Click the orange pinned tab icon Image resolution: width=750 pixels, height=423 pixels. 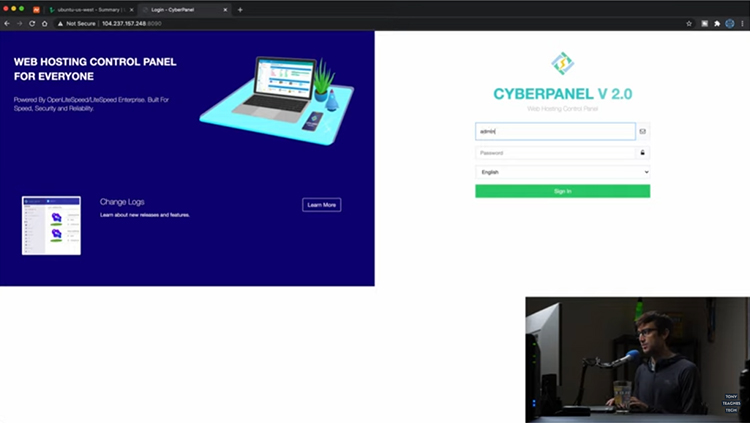[x=36, y=10]
